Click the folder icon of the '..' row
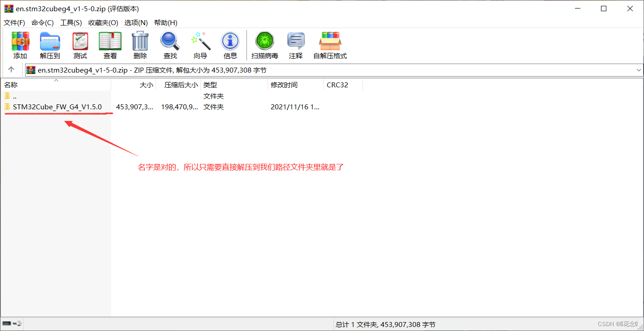The width and height of the screenshot is (644, 331). tap(7, 96)
